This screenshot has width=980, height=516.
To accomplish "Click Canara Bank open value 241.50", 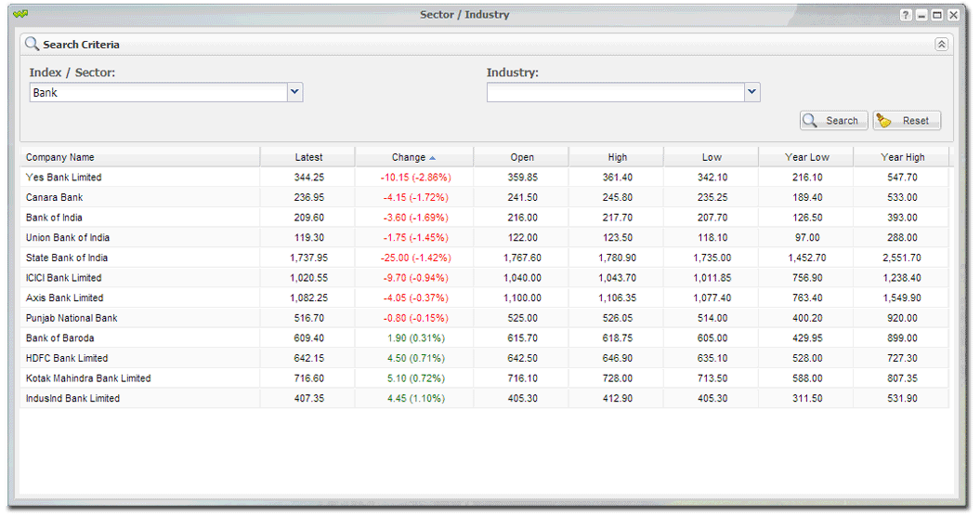I will pos(522,198).
